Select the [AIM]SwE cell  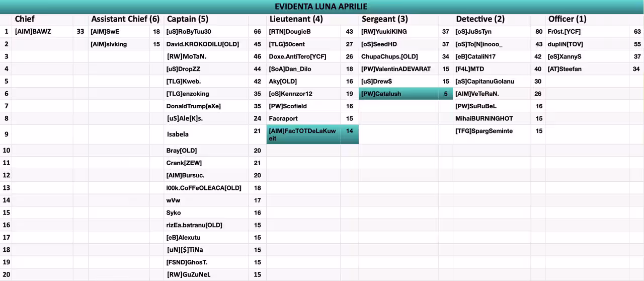tap(119, 31)
